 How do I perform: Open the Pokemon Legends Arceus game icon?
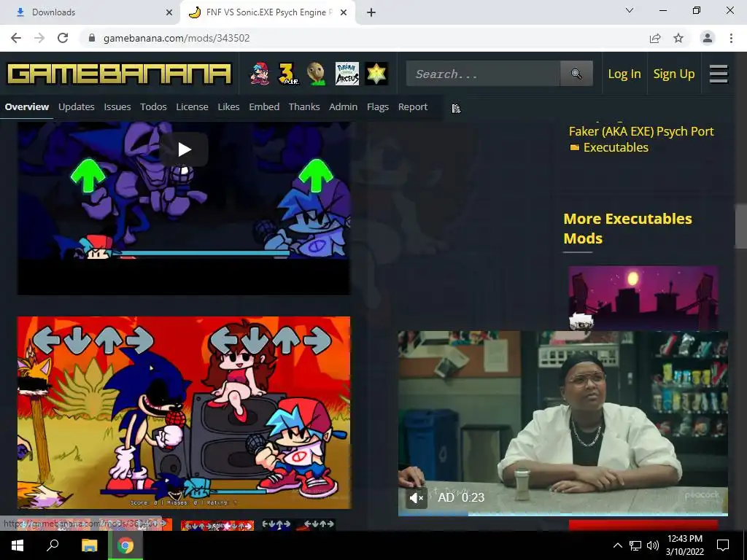pos(347,74)
